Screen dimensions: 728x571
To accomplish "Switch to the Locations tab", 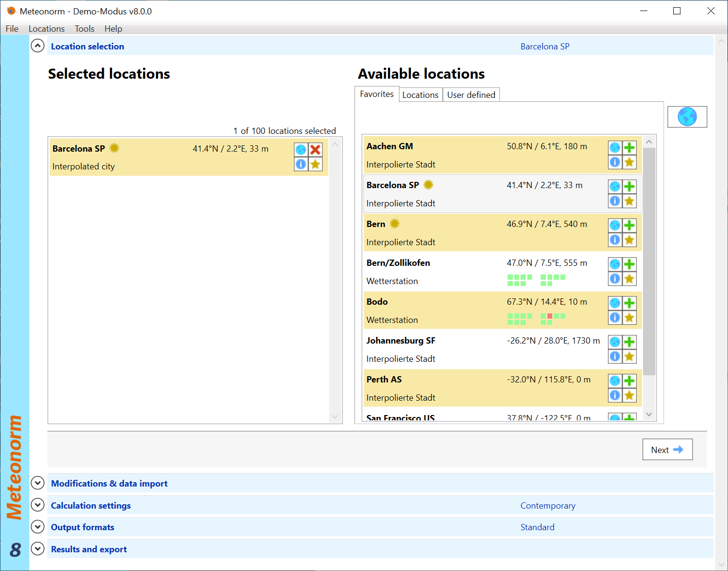I will pos(420,95).
